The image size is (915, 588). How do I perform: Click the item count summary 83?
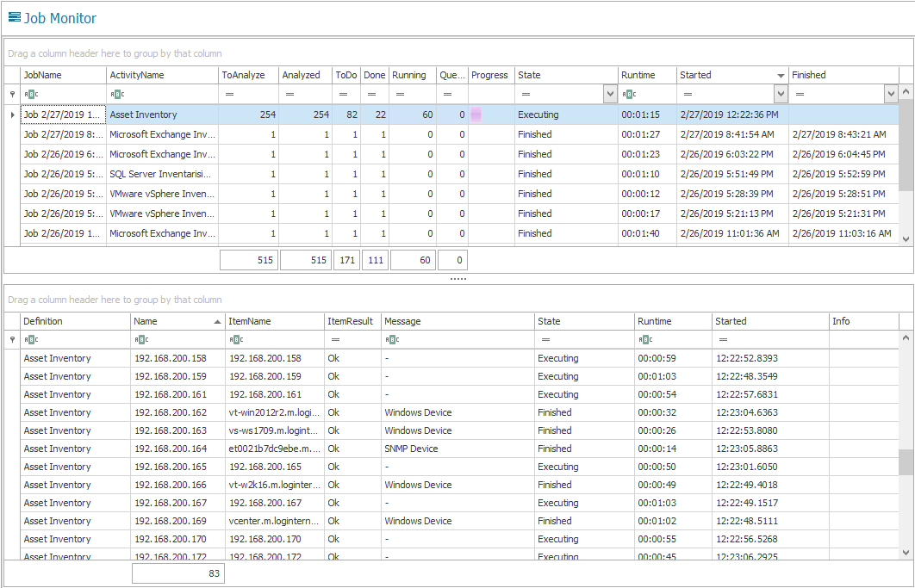pos(178,573)
